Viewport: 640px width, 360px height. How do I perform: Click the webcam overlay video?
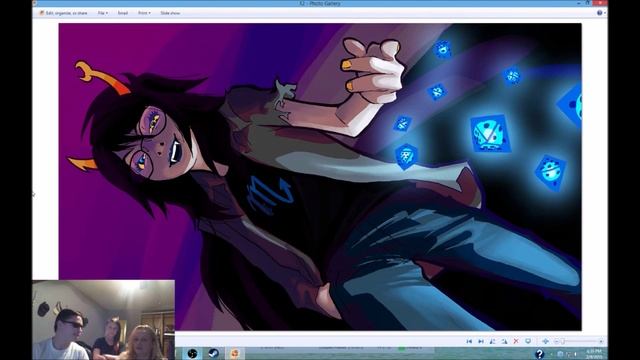[104, 320]
